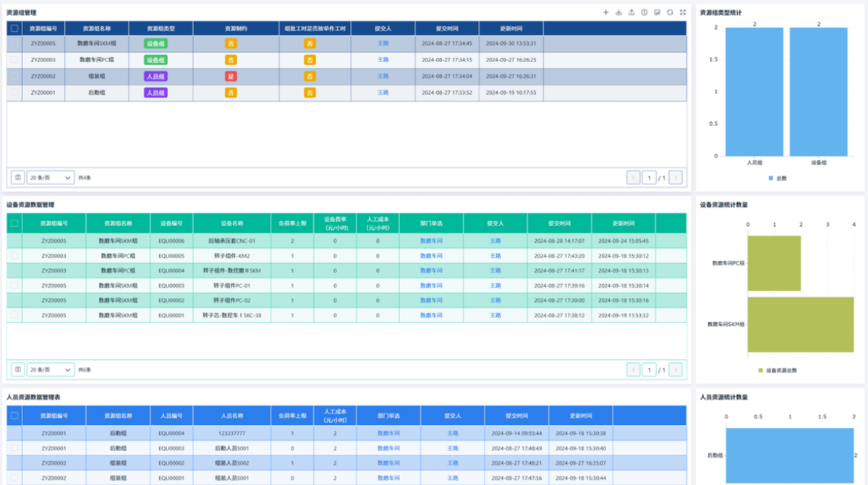Toggle select-all checkbox in 人员资源数据管理表 header
Screen dimensions: 868x485
pos(14,416)
